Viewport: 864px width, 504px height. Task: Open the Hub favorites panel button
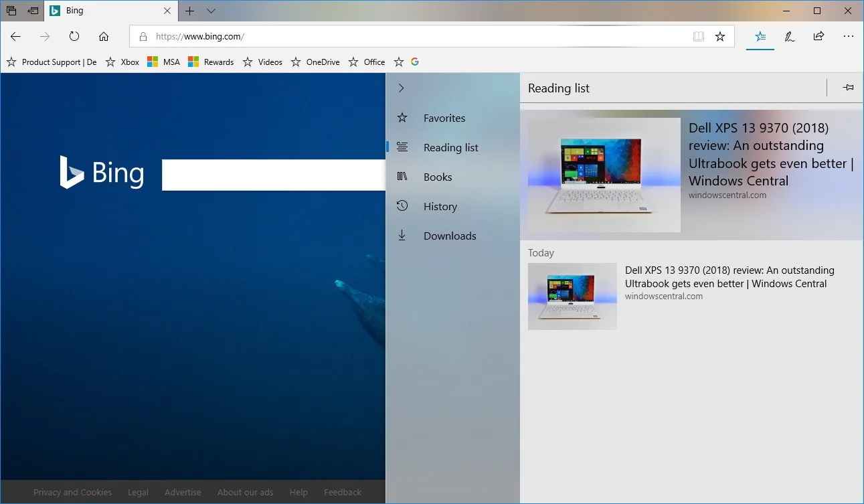[x=760, y=37]
